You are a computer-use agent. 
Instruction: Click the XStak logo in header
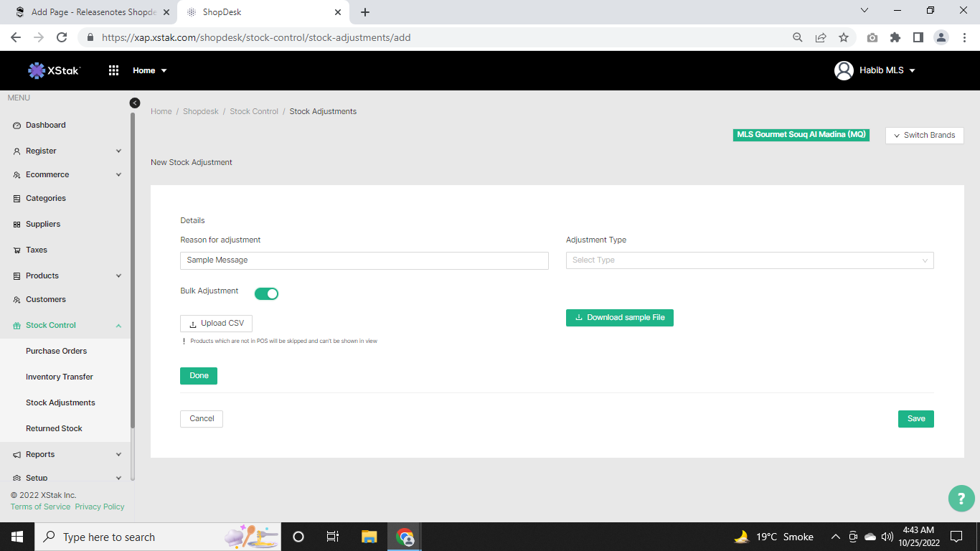(x=55, y=70)
